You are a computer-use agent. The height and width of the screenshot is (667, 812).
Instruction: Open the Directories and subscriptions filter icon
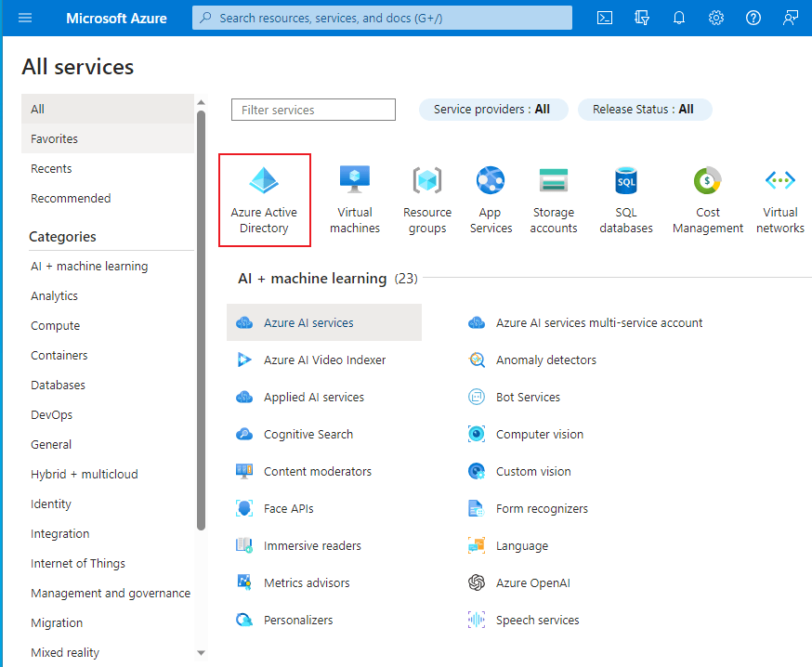pyautogui.click(x=642, y=18)
